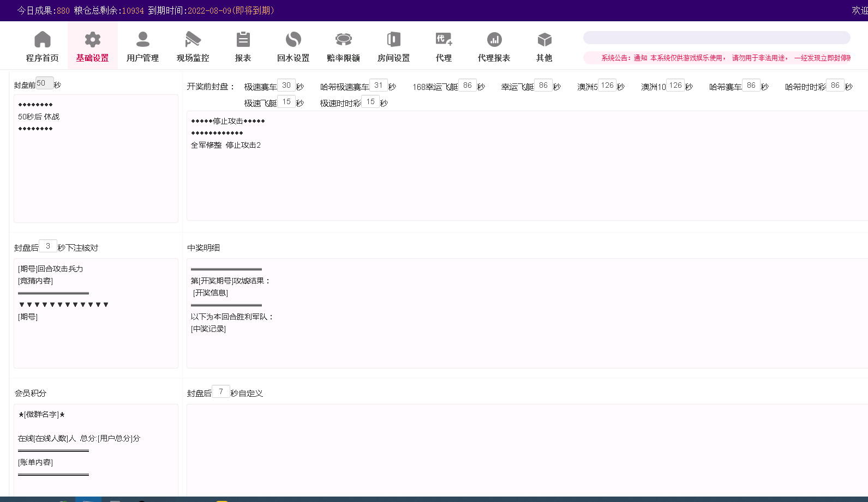Image resolution: width=868 pixels, height=502 pixels.
Task: Open 房间设置 door icon
Action: pyautogui.click(x=393, y=40)
